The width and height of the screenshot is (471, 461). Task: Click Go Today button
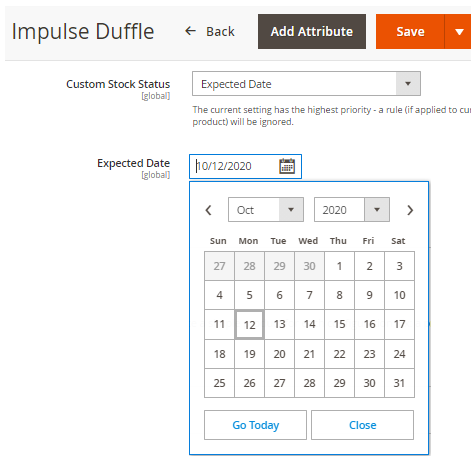255,425
